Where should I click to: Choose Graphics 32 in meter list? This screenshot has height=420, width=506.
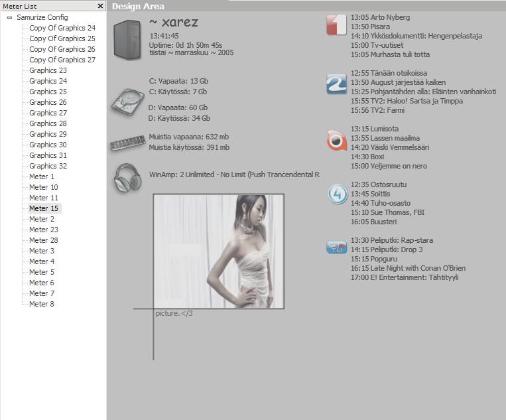(x=48, y=166)
